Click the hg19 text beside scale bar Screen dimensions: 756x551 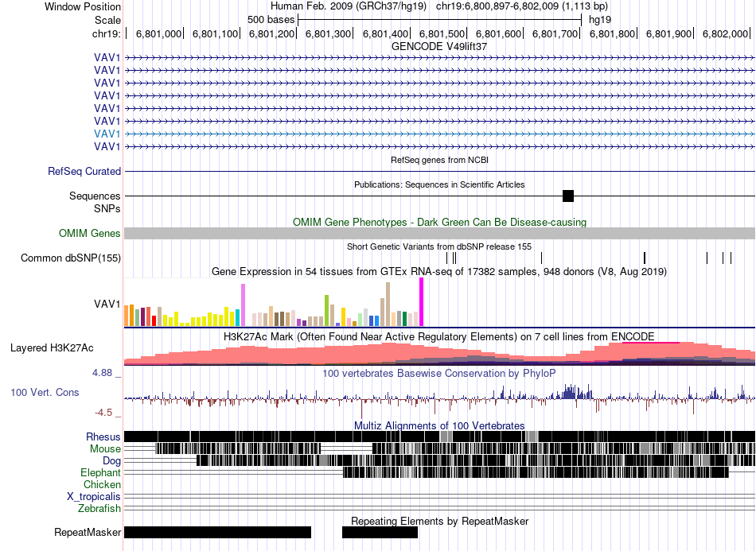[x=600, y=20]
